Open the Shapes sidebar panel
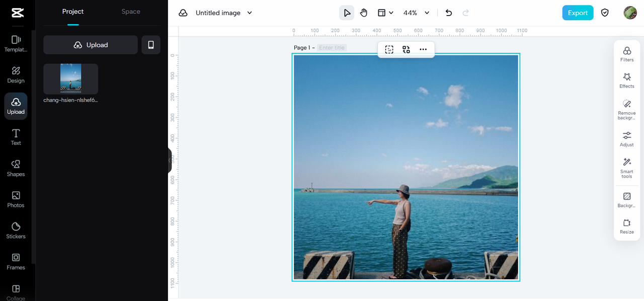Screen dimensions: 644x301 16,168
